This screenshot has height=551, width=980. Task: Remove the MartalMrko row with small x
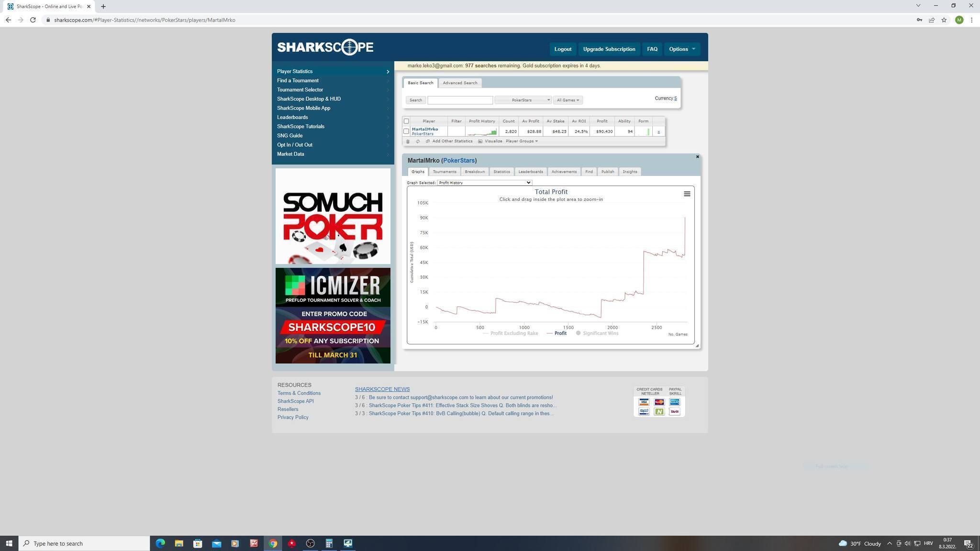tap(658, 132)
